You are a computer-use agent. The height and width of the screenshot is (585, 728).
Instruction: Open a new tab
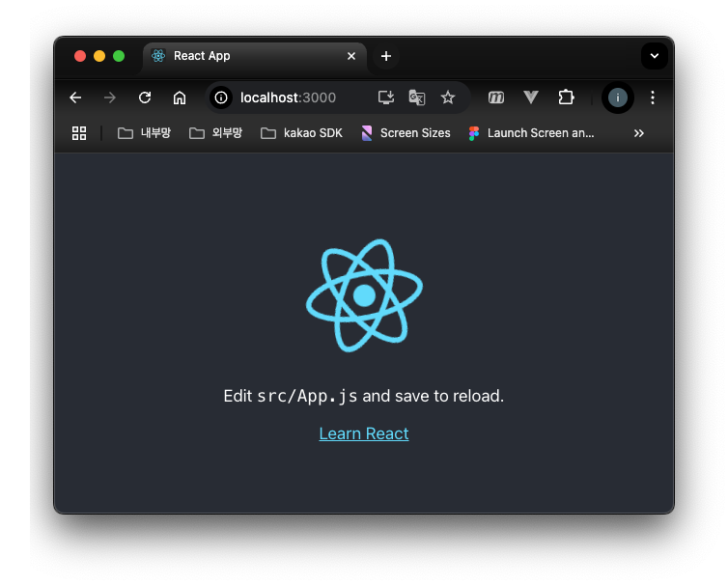coord(386,56)
